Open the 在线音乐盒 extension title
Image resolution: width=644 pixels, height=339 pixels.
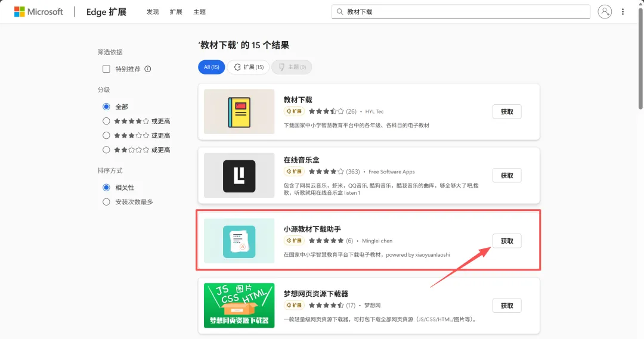pos(302,160)
